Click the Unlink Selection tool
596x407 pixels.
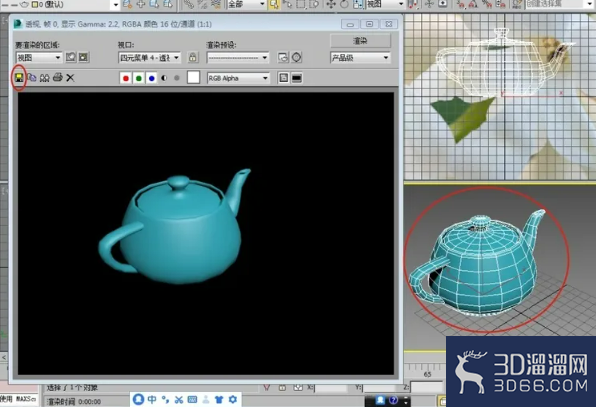(x=202, y=5)
